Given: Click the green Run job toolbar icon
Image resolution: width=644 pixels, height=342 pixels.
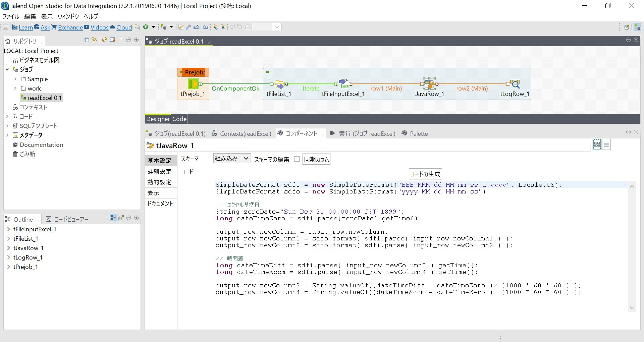Looking at the screenshot, I should 146,27.
